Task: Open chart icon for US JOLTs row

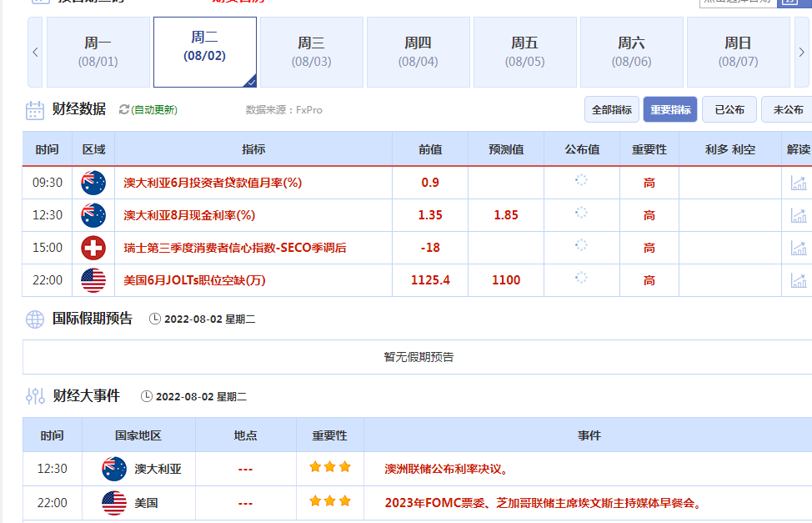Action: pyautogui.click(x=798, y=280)
